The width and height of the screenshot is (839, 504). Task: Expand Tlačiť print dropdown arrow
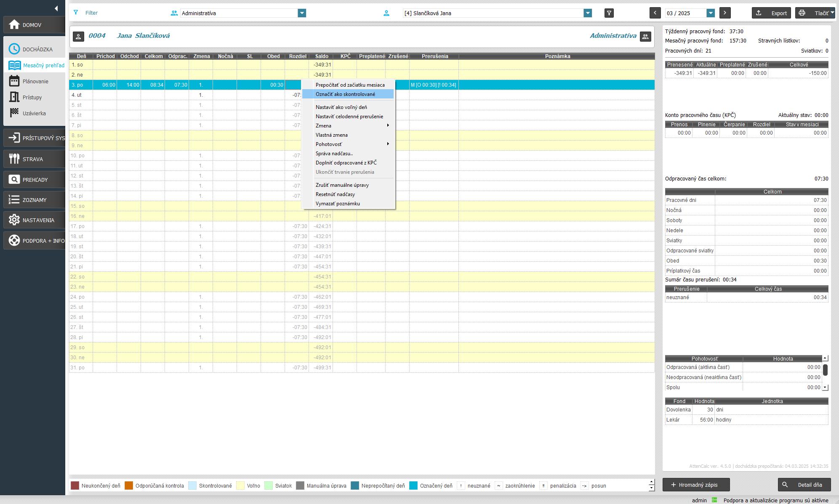coord(832,13)
